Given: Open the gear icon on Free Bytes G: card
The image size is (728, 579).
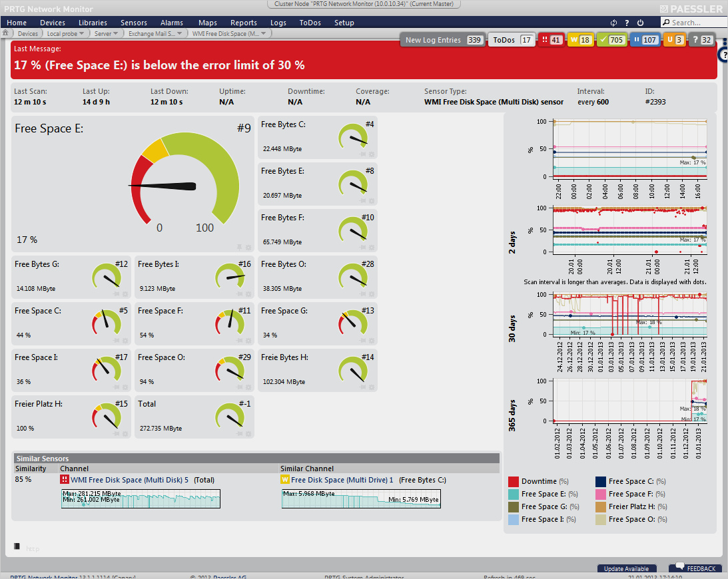Looking at the screenshot, I should [x=125, y=293].
